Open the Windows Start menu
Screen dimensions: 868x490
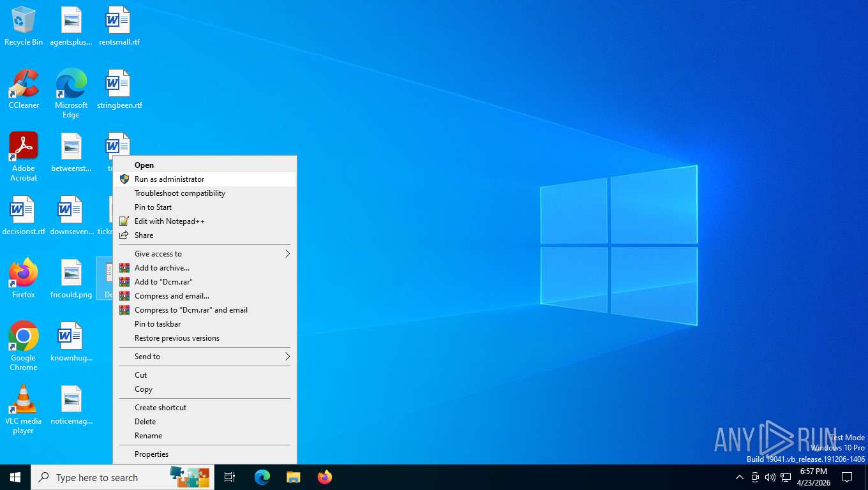(x=15, y=477)
